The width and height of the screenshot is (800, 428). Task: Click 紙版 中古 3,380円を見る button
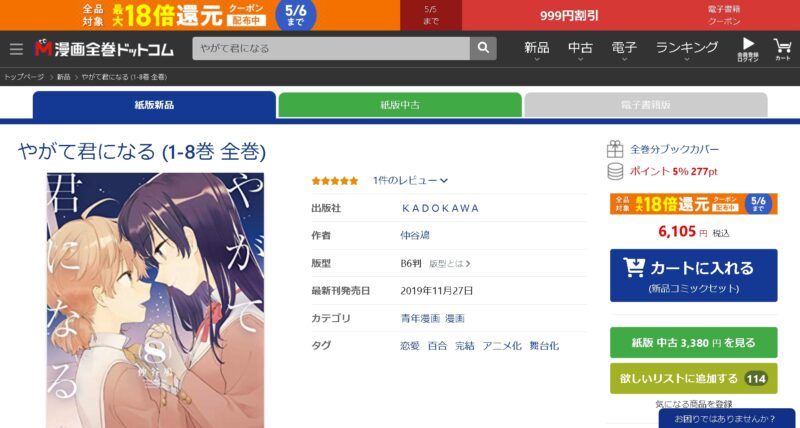click(x=693, y=342)
